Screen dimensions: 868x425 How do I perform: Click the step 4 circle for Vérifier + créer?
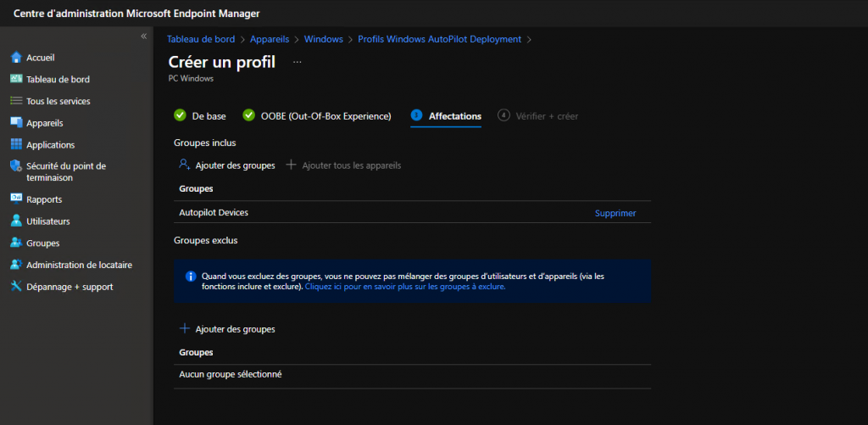coord(504,115)
